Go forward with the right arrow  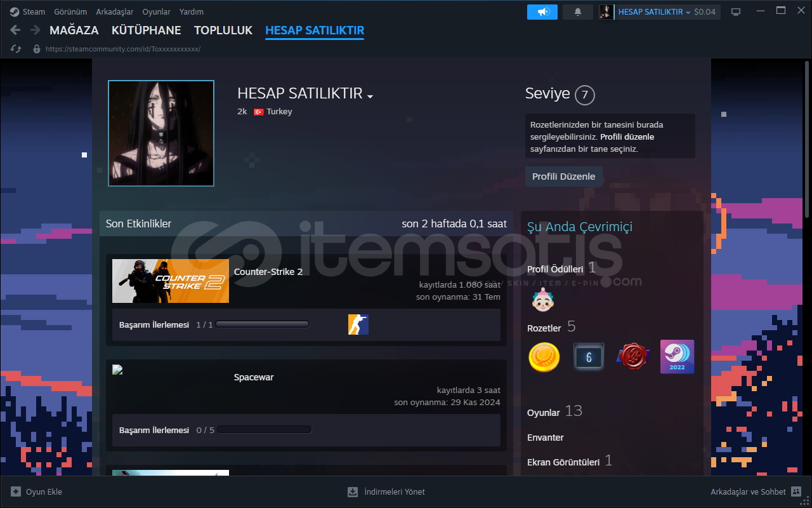(36, 30)
